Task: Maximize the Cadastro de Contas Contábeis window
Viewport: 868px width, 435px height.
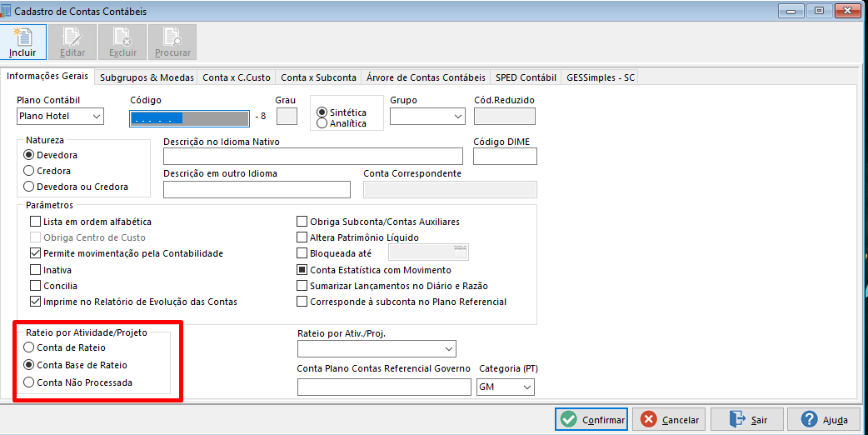Action: coord(820,11)
